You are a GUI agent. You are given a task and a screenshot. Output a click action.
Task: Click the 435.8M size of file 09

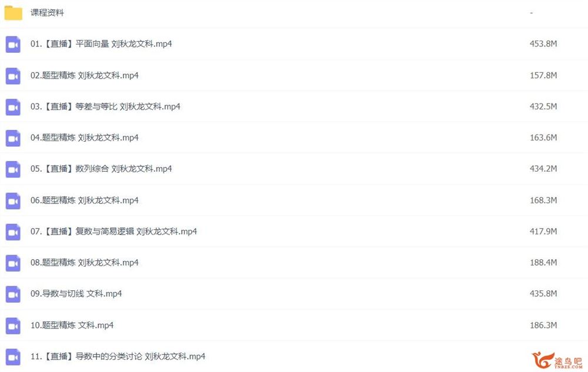point(543,294)
